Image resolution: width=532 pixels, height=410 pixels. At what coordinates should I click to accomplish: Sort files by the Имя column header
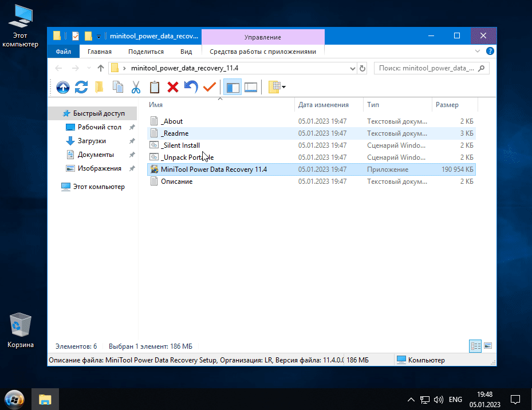pos(220,105)
